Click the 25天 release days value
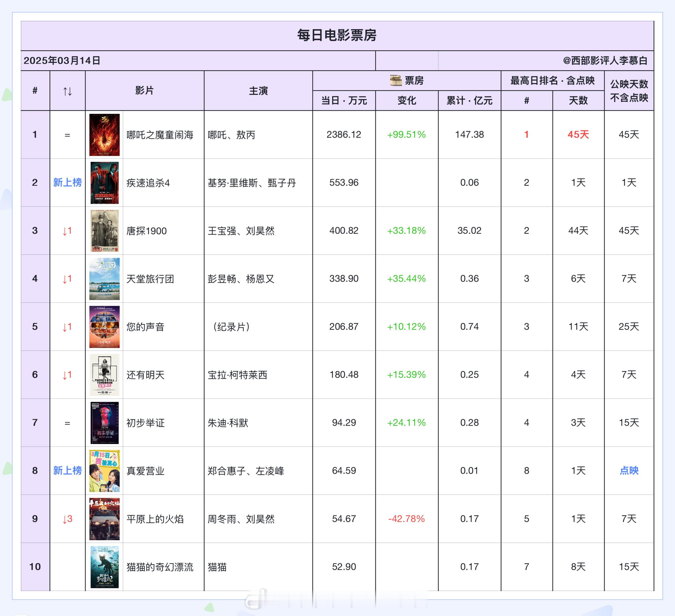Viewport: 675px width, 616px height. pyautogui.click(x=629, y=327)
